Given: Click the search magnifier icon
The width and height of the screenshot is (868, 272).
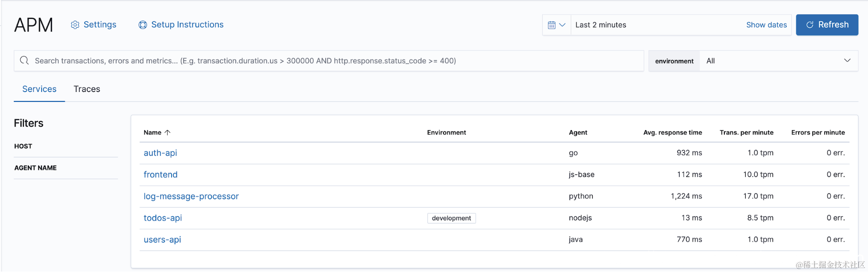Looking at the screenshot, I should [24, 60].
